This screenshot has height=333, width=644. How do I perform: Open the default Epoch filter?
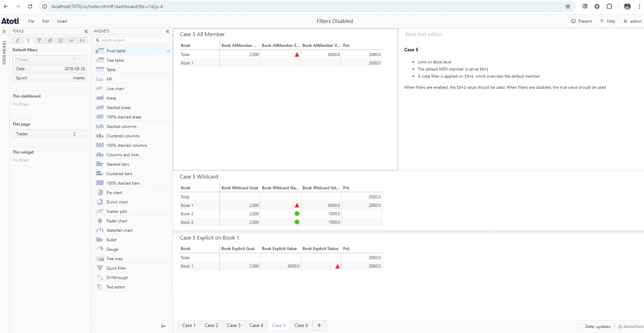(50, 78)
